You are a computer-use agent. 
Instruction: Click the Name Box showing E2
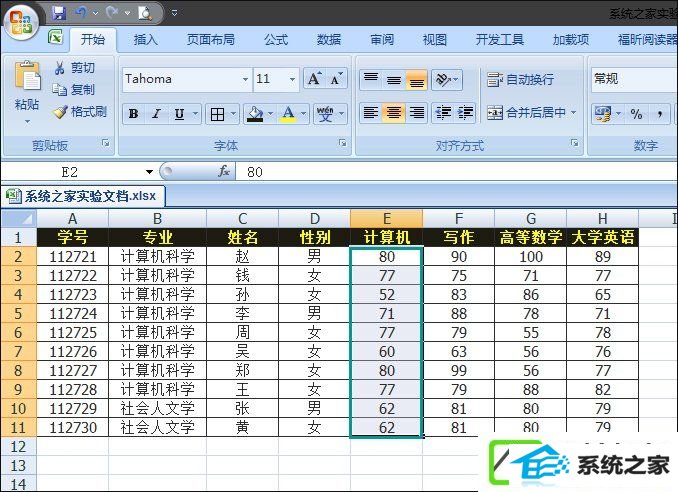78,172
